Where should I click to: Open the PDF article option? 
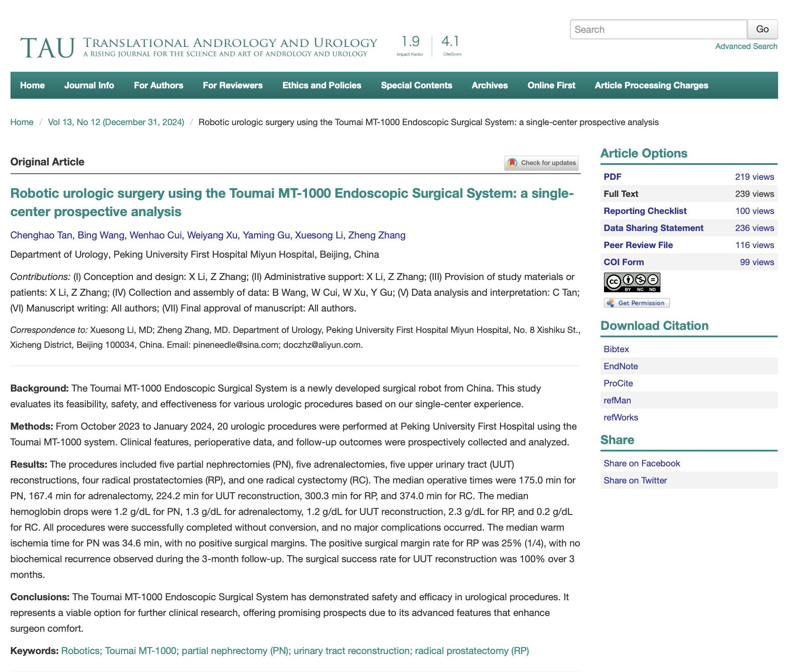pos(612,177)
